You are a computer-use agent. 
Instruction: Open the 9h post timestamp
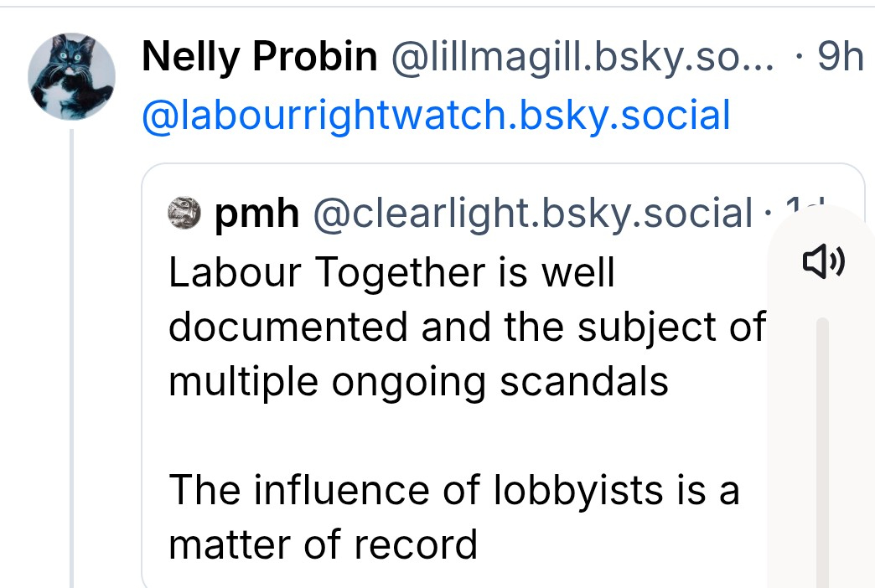click(x=840, y=58)
